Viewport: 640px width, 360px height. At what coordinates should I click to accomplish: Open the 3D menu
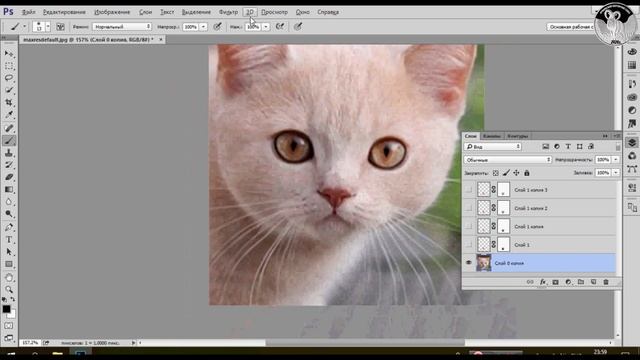(250, 12)
